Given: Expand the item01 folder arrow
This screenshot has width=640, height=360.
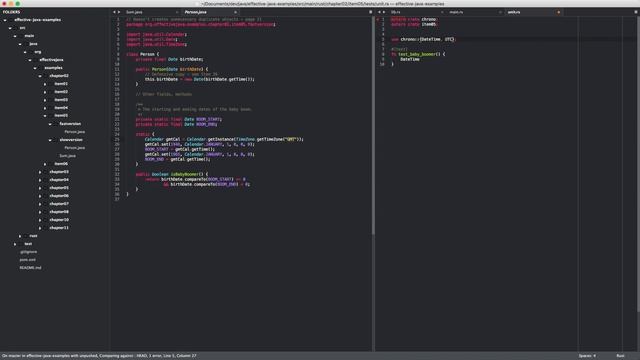Looking at the screenshot, I should coord(45,84).
